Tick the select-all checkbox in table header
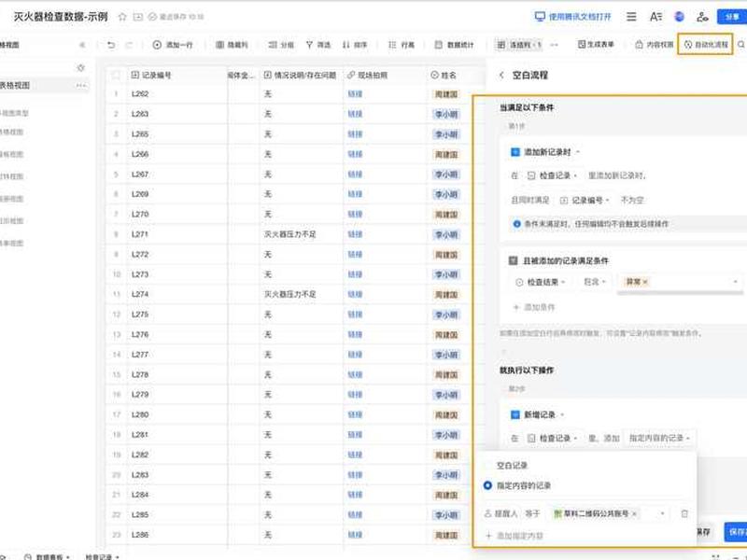 (116, 76)
